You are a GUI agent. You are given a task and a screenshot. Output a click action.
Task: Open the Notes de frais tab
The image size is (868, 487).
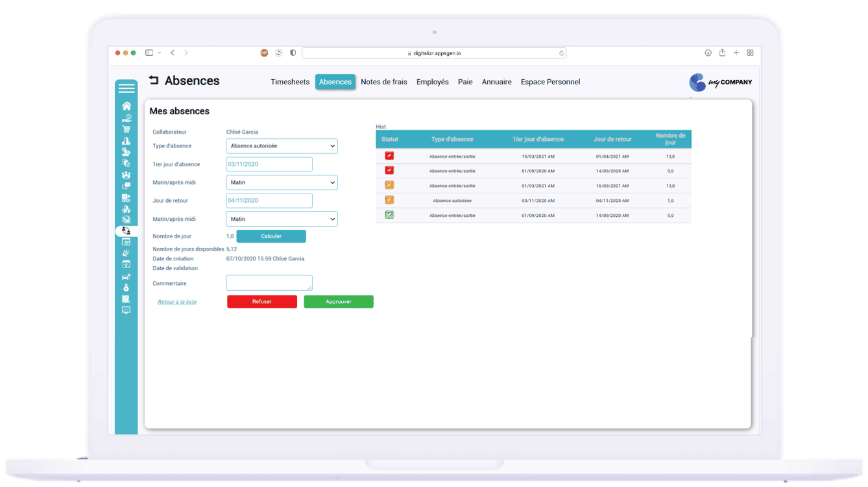coord(384,82)
